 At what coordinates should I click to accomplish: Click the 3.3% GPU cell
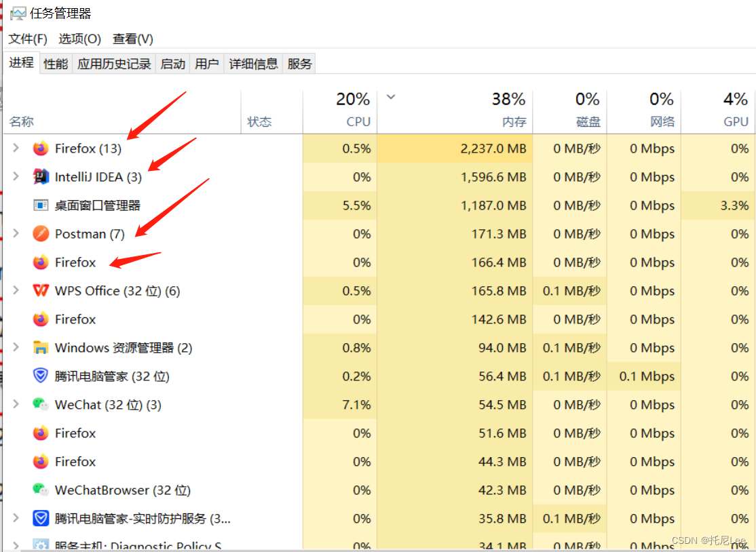[x=719, y=205]
